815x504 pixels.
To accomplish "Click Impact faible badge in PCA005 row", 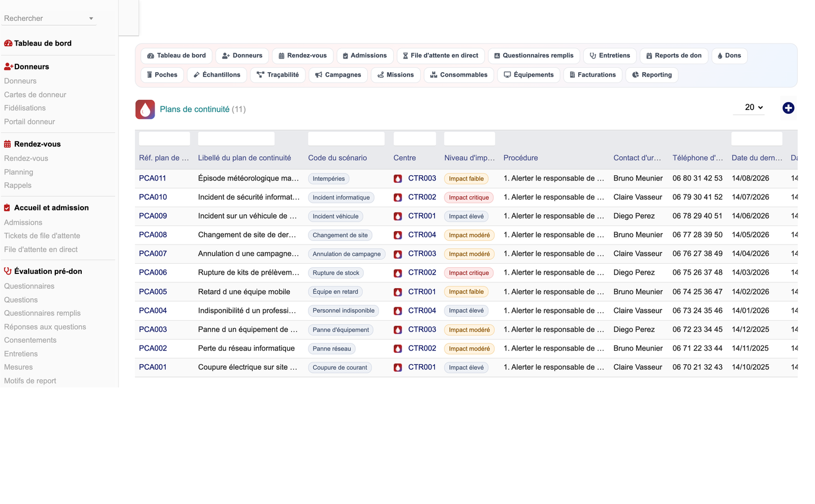I will (x=466, y=292).
